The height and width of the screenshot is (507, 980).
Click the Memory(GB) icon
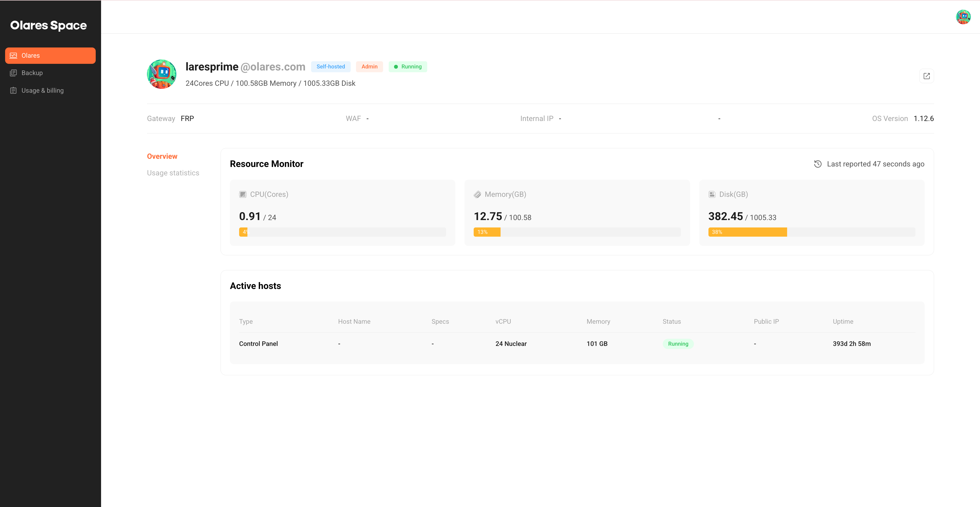click(x=477, y=195)
